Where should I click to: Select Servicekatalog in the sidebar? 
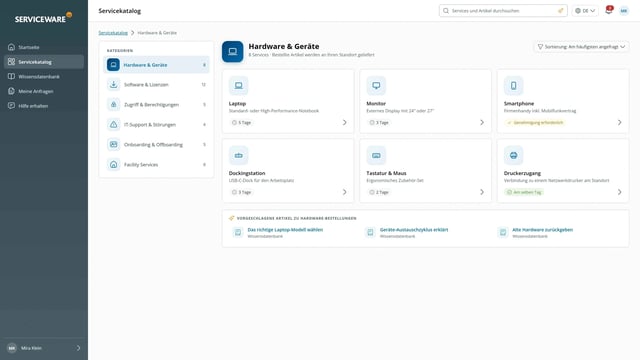point(44,62)
